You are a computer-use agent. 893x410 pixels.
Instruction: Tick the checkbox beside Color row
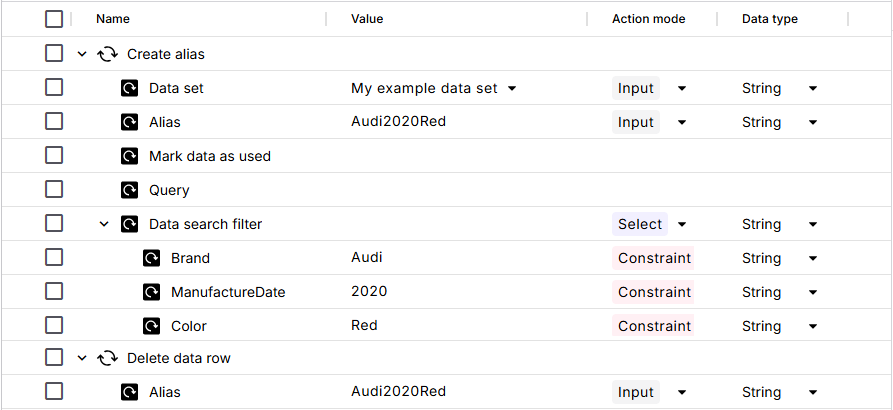click(54, 326)
